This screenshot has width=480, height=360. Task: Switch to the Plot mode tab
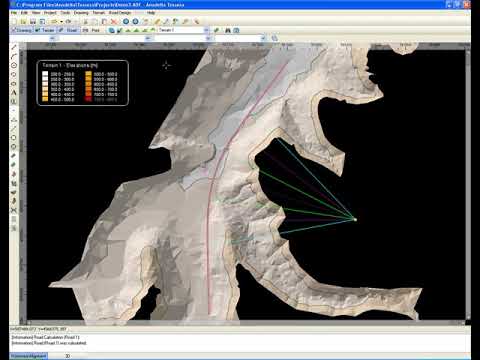pyautogui.click(x=92, y=30)
